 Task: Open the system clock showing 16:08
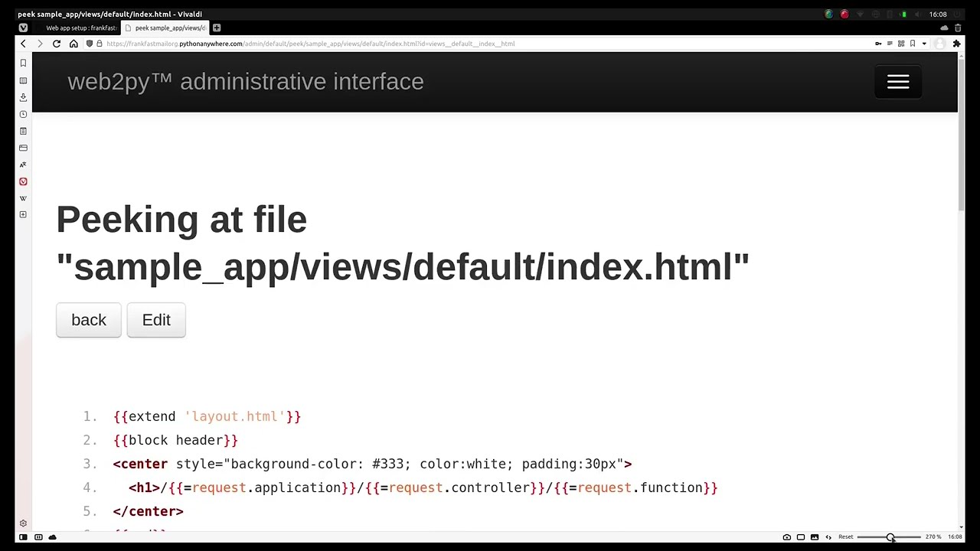coord(938,15)
